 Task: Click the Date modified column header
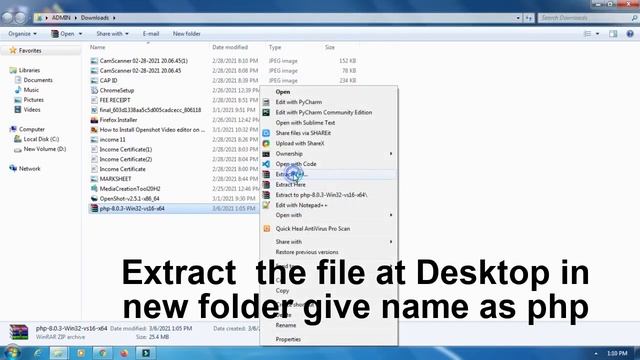click(230, 47)
